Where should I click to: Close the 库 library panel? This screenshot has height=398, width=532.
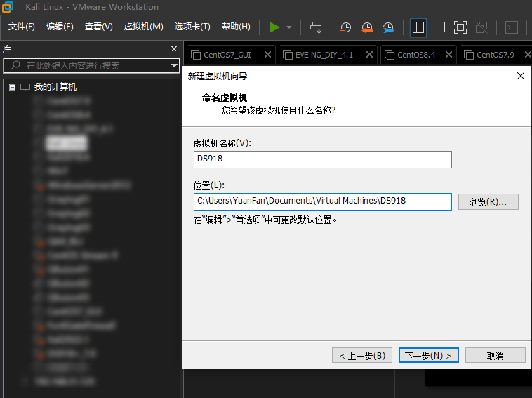pos(174,49)
